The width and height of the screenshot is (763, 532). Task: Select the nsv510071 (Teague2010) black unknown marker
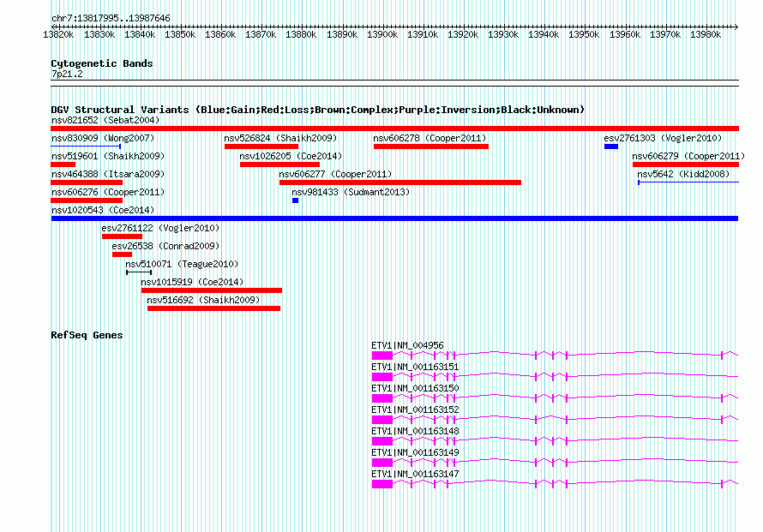pyautogui.click(x=139, y=272)
